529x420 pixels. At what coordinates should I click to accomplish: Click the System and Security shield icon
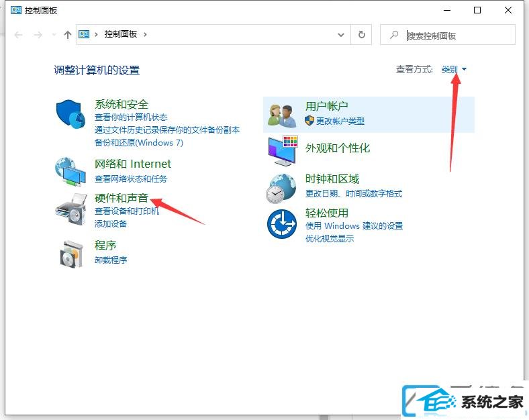coord(70,114)
